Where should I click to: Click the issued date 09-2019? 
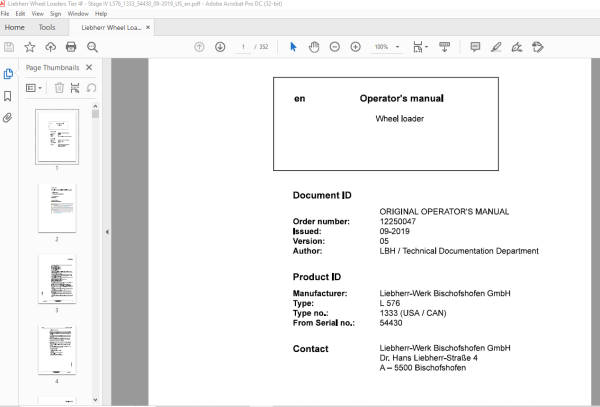(x=395, y=231)
